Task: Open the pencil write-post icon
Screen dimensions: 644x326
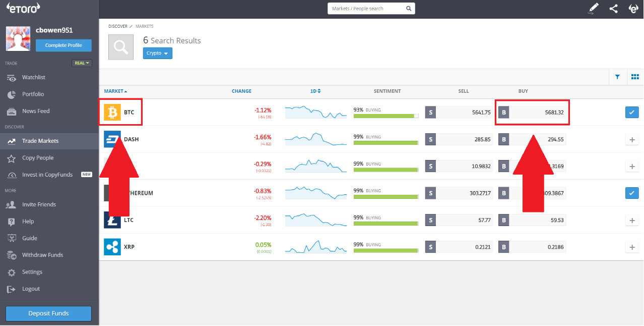Action: (x=594, y=8)
